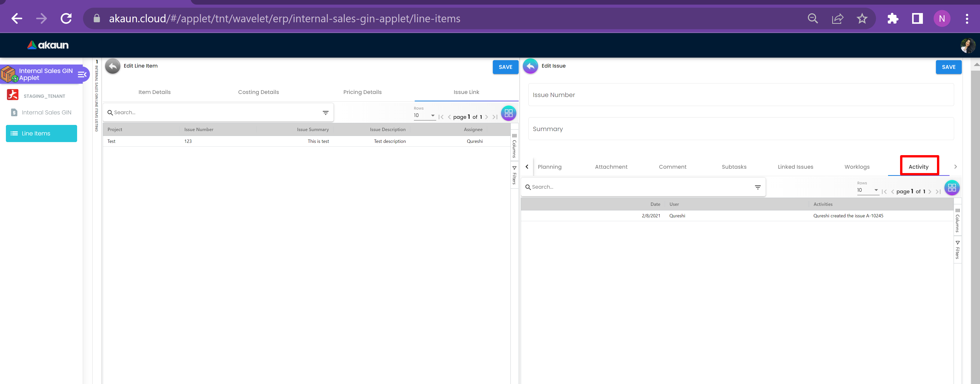
Task: Switch to the Costing Details tab
Action: [258, 92]
